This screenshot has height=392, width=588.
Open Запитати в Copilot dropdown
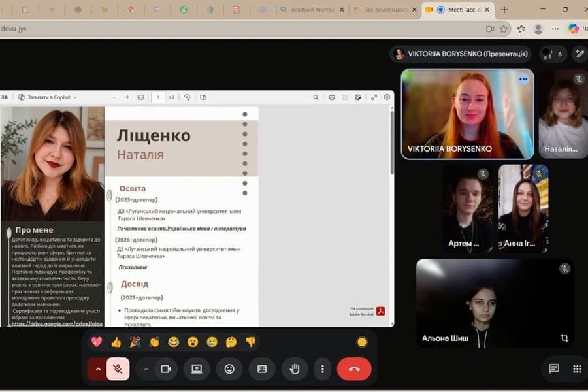[48, 97]
